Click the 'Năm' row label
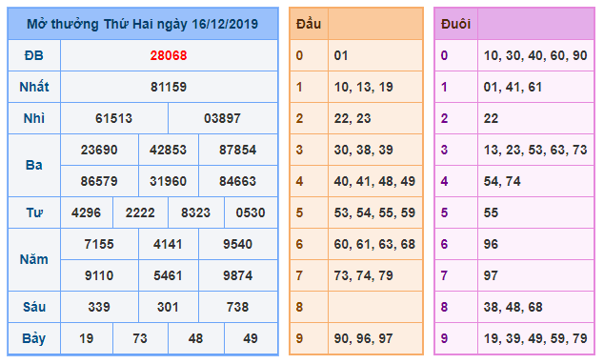Viewport: 604px width, 364px height. pos(34,259)
